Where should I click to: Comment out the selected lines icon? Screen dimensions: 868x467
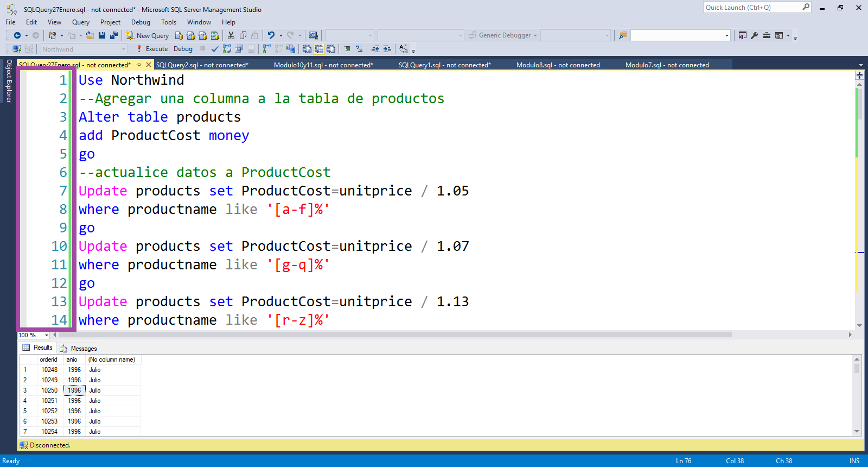pyautogui.click(x=347, y=49)
